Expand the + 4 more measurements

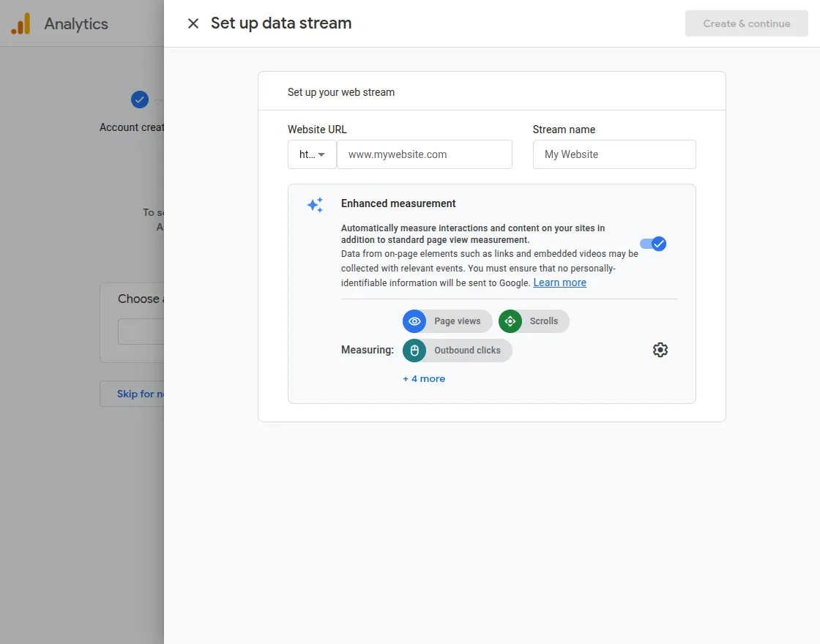tap(424, 379)
